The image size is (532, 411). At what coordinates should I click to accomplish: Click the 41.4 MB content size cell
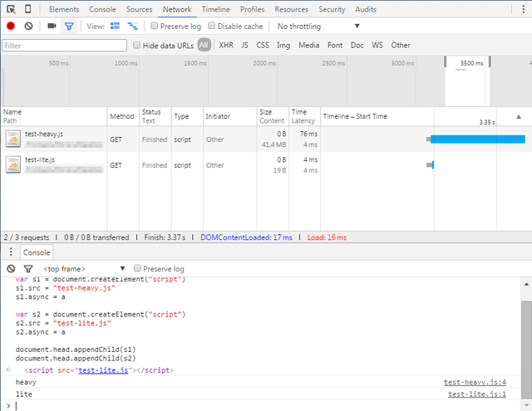pyautogui.click(x=273, y=144)
